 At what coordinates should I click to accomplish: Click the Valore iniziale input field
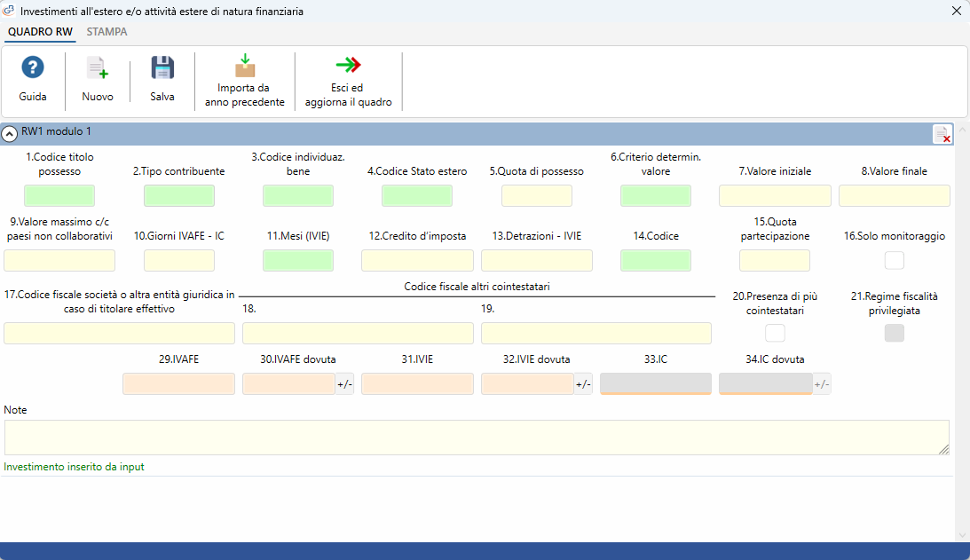point(775,195)
